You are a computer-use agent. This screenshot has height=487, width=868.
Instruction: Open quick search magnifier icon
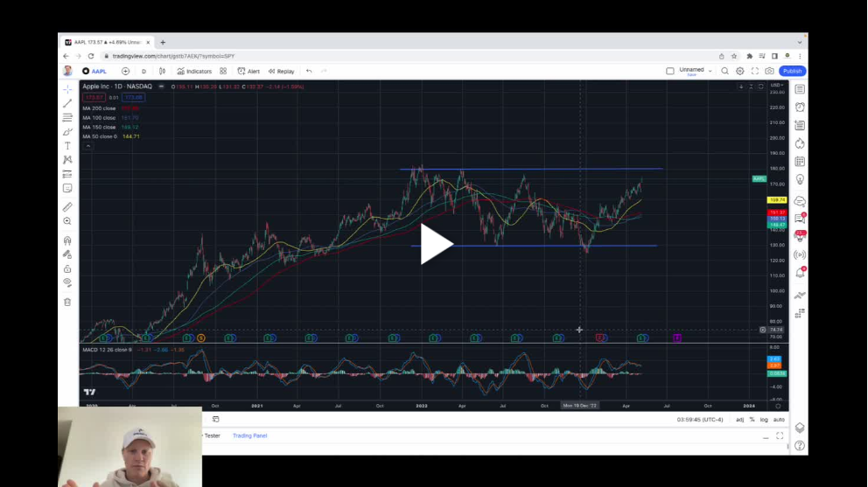point(724,71)
